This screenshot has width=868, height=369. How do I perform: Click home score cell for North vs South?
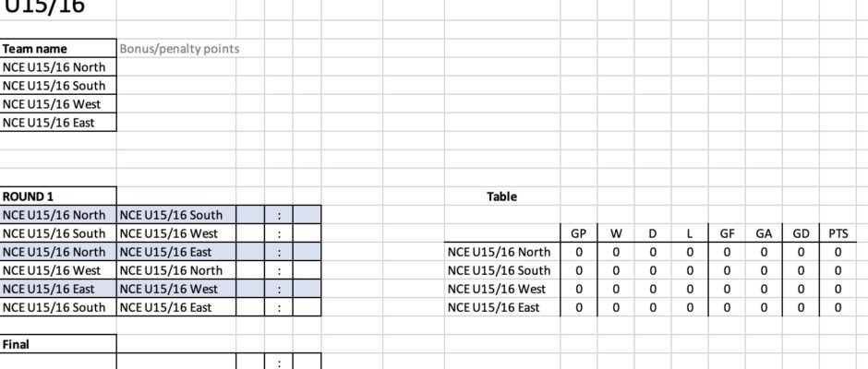click(x=250, y=215)
